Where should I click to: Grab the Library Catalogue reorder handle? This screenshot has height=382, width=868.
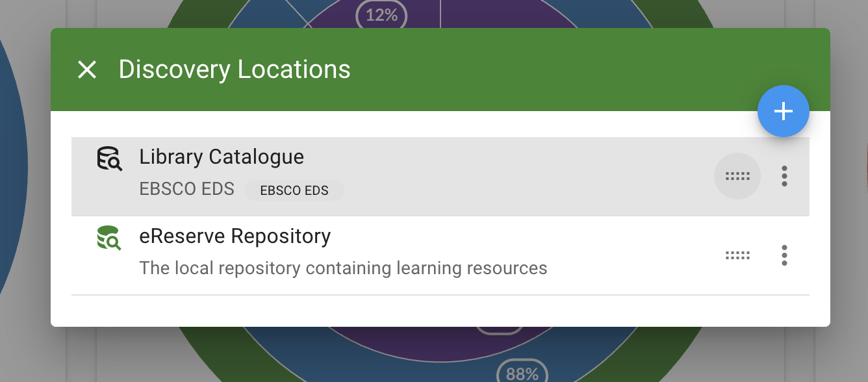tap(737, 176)
